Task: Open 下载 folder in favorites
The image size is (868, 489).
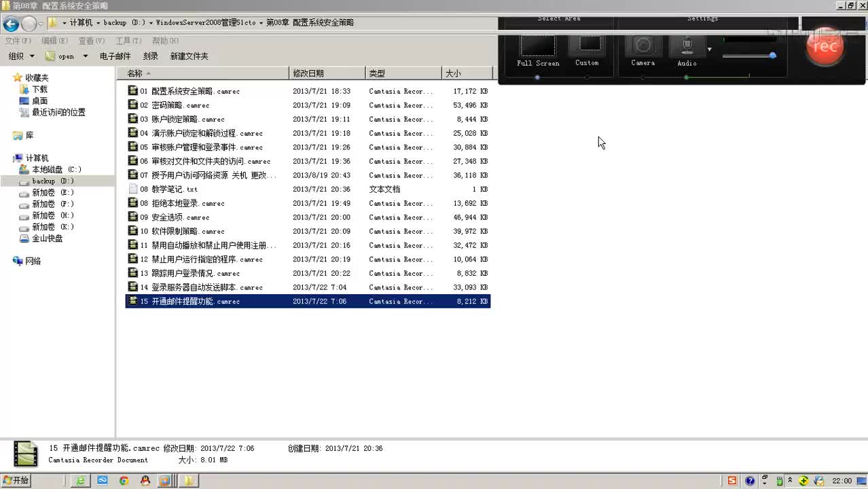Action: tap(34, 89)
